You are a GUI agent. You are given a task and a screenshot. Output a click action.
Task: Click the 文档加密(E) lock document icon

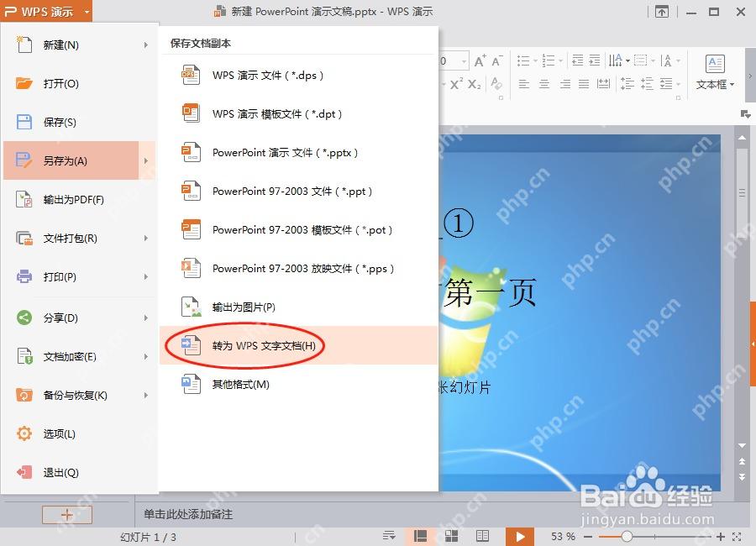coord(24,356)
